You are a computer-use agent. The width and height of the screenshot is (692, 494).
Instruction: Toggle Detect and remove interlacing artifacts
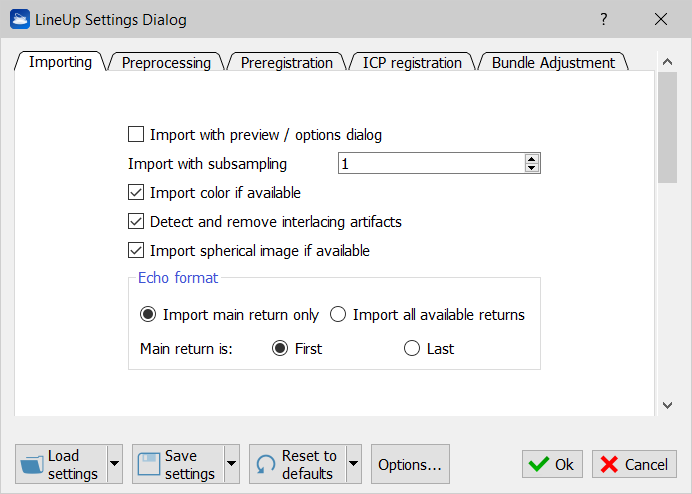[136, 222]
